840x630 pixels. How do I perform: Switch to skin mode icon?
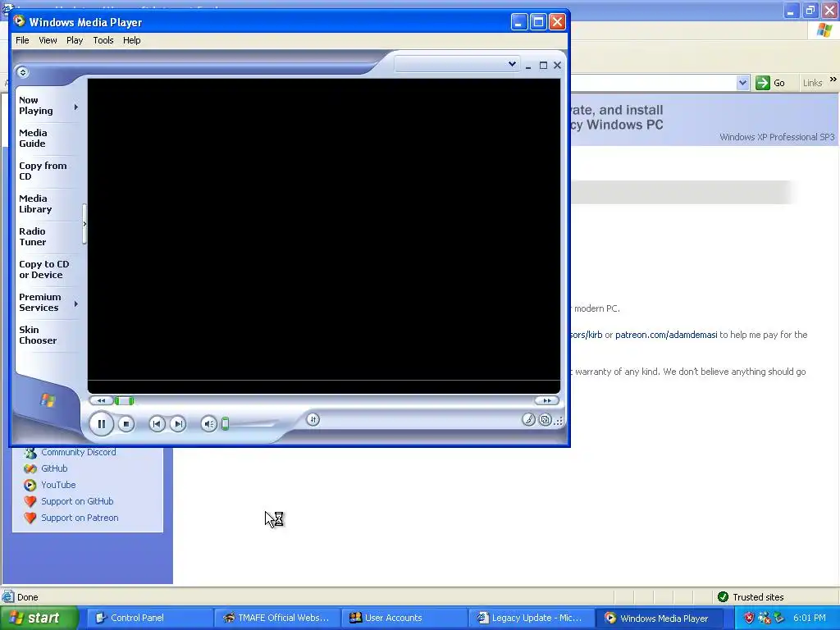click(x=545, y=419)
